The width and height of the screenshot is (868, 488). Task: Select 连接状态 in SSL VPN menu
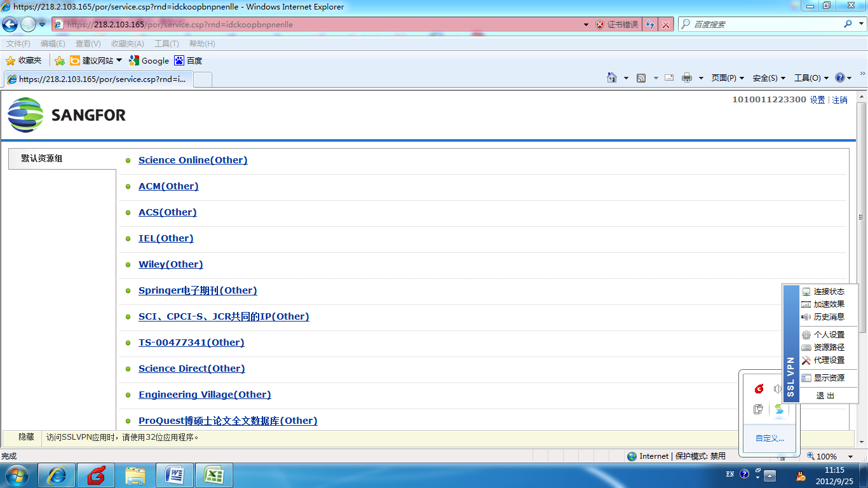[x=829, y=292]
